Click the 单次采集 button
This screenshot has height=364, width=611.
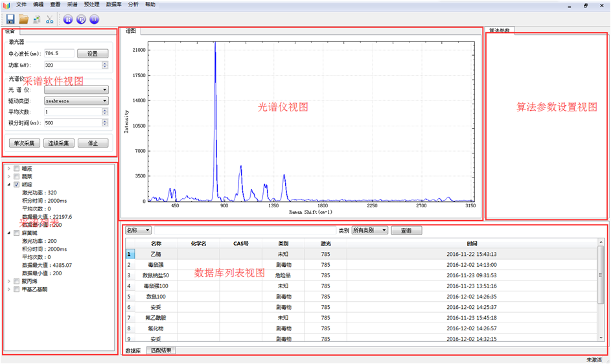[x=25, y=143]
